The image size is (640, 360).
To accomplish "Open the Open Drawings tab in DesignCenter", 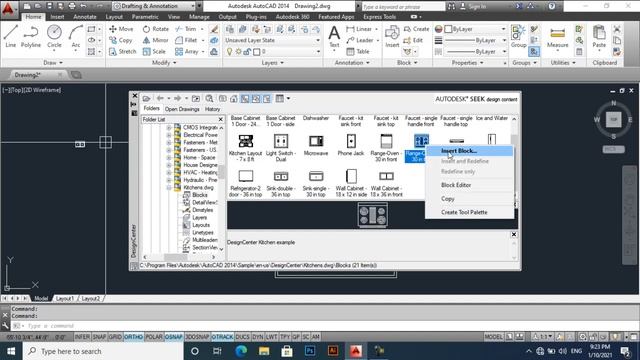I will tap(182, 109).
